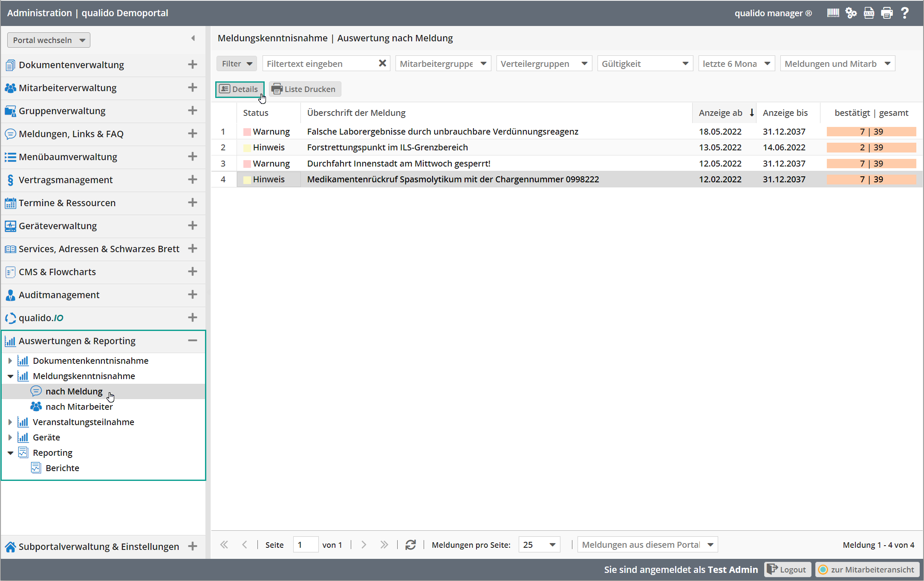Click the page number input field
The image size is (924, 581).
(306, 545)
